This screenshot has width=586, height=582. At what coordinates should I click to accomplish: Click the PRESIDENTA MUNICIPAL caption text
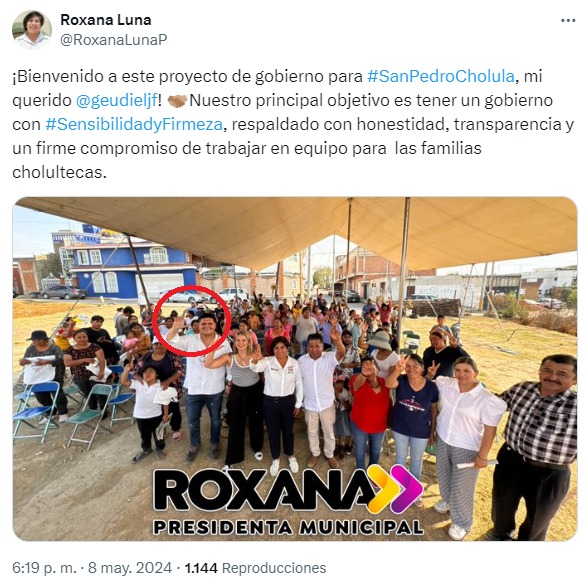click(289, 527)
